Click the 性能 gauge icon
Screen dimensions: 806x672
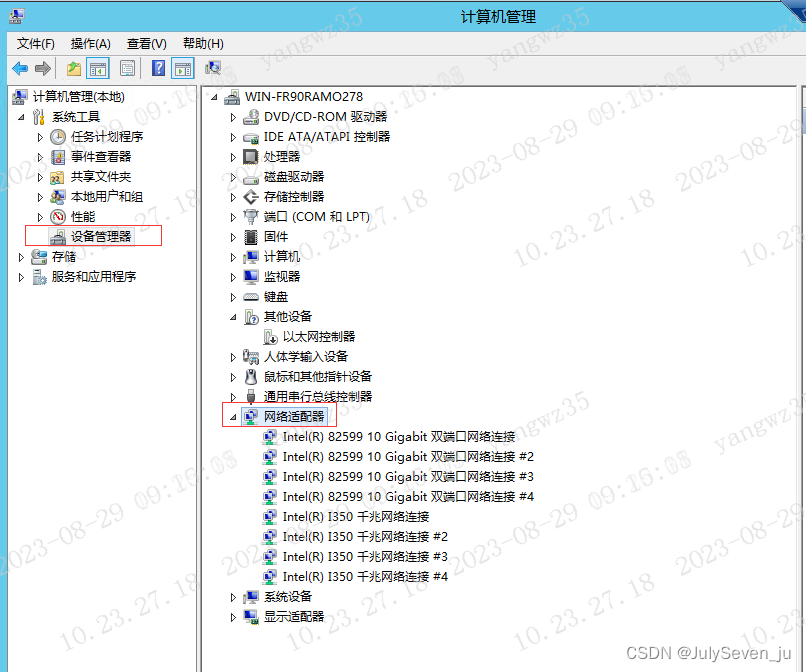point(58,216)
